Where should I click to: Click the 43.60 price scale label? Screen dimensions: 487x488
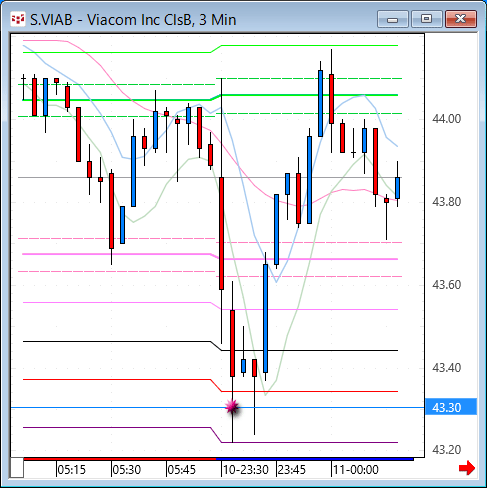(446, 285)
